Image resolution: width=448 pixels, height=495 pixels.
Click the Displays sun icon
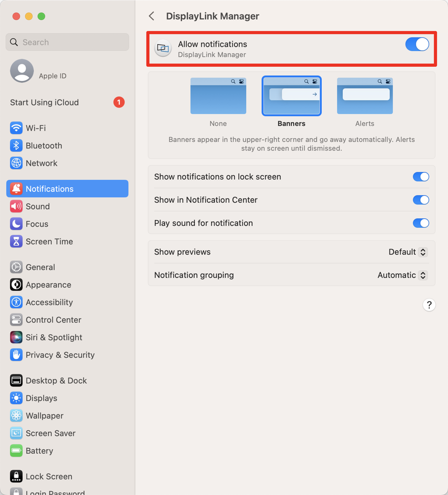[x=16, y=398]
